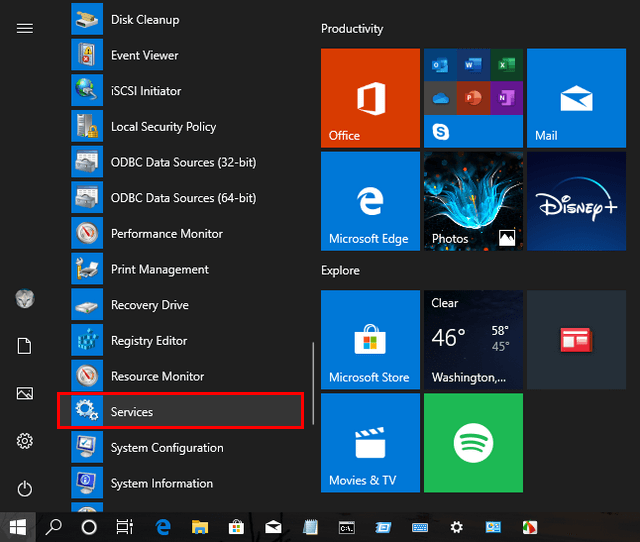
Task: Open ODBC Data Sources (32-bit)
Action: tap(186, 162)
